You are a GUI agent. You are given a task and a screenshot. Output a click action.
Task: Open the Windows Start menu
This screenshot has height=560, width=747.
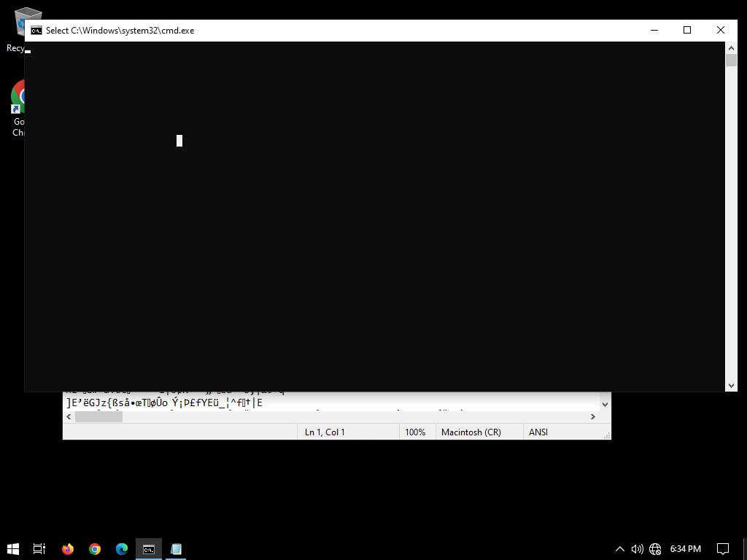tap(13, 549)
